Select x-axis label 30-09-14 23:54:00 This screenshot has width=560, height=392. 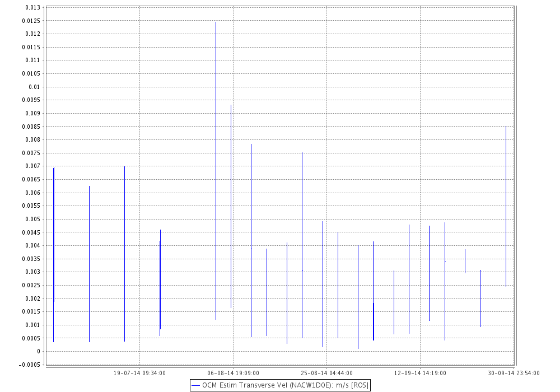coord(514,373)
